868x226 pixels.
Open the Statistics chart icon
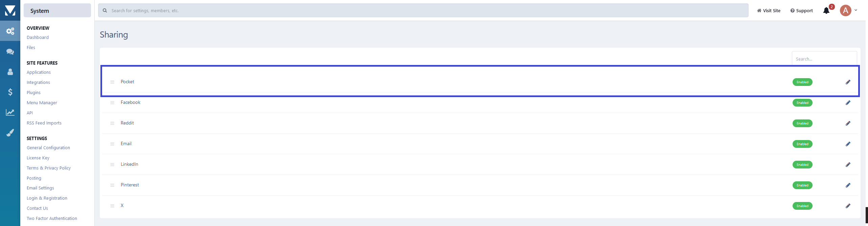coord(10,112)
